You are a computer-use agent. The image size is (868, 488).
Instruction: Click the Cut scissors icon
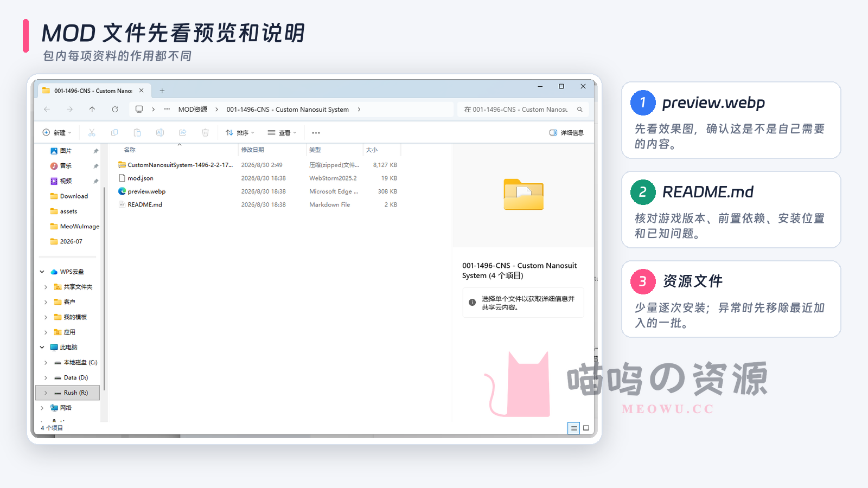tap(92, 132)
